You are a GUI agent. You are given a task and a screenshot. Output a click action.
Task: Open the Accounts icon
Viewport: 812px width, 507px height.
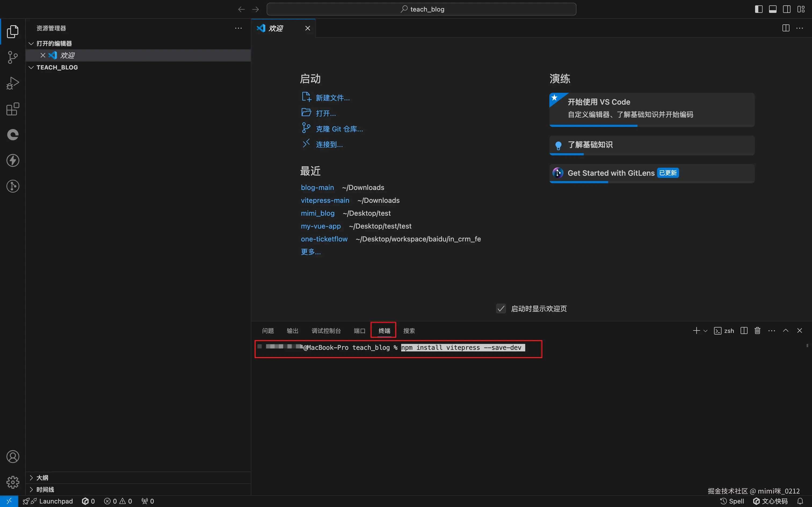click(x=13, y=456)
